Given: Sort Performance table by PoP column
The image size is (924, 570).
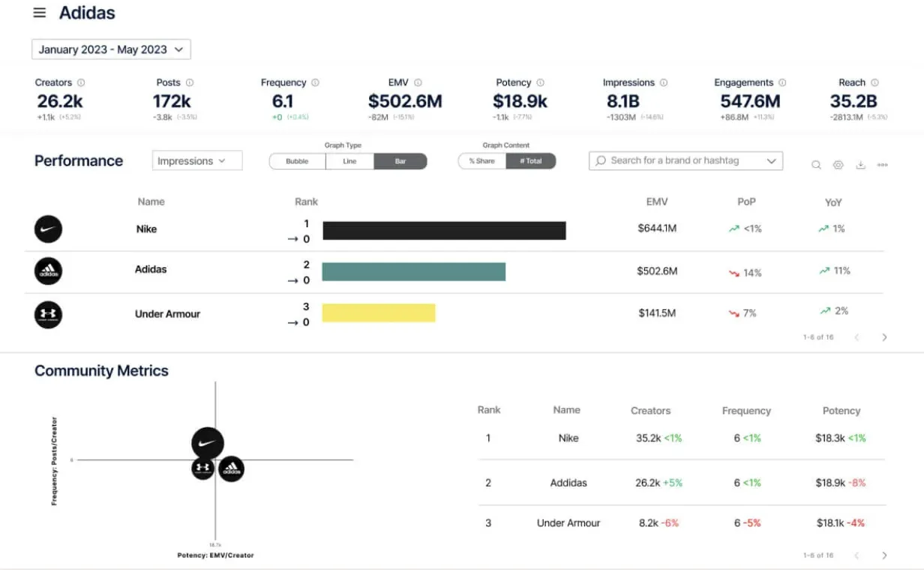Looking at the screenshot, I should click(746, 202).
